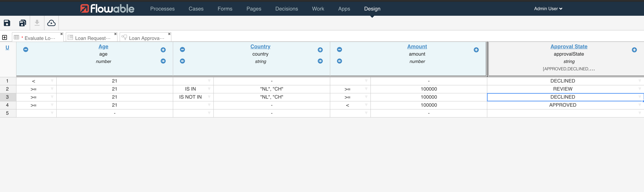Click the download icon in the toolbar

[x=37, y=23]
